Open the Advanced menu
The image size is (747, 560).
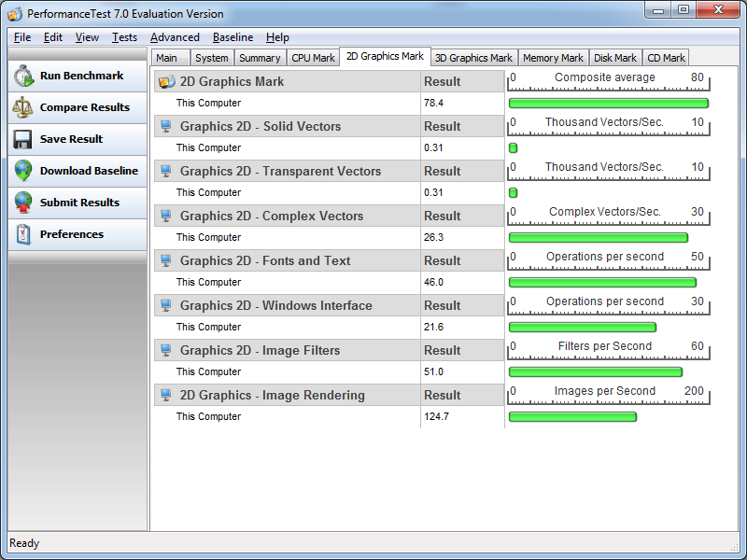175,37
